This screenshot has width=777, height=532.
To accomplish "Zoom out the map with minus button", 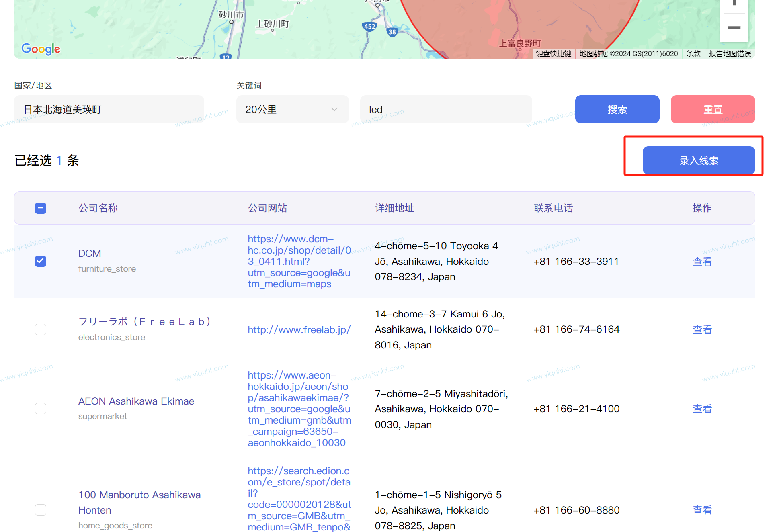I will 734,28.
